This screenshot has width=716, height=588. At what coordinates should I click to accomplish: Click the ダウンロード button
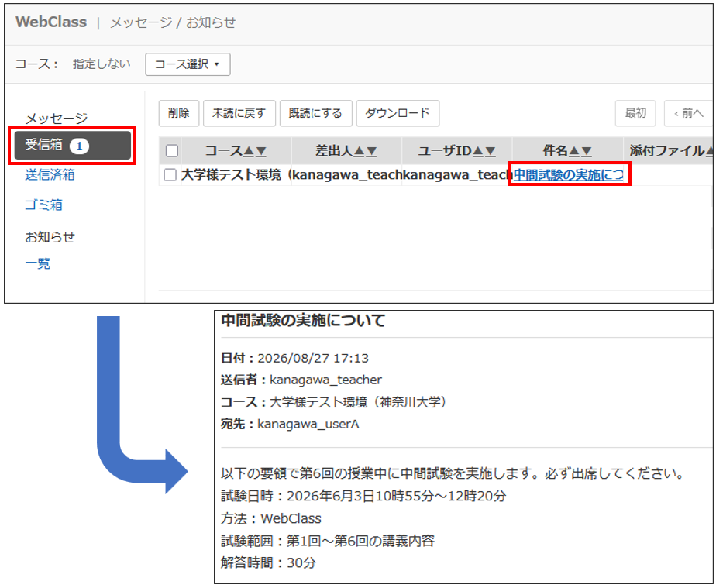click(398, 113)
